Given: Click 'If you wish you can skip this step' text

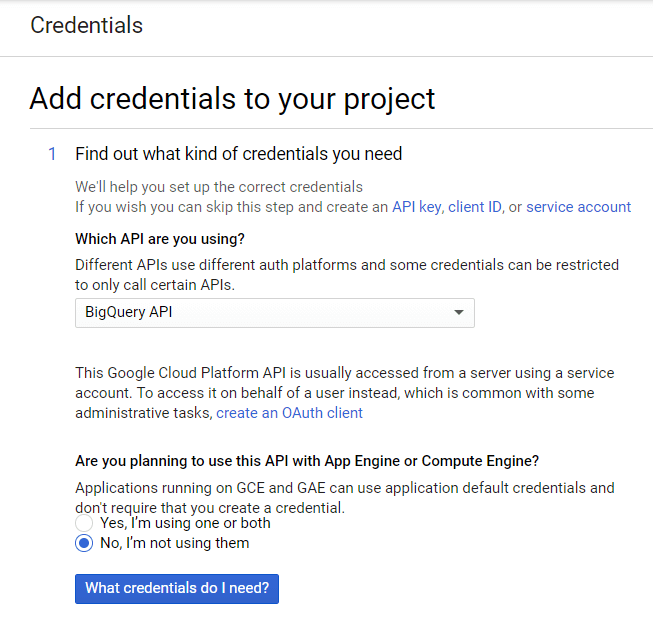Looking at the screenshot, I should [231, 207].
